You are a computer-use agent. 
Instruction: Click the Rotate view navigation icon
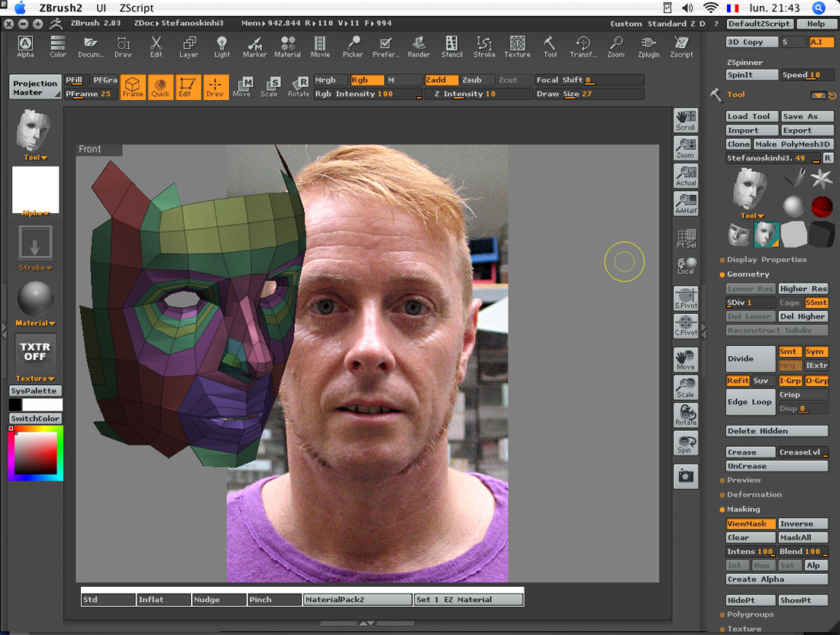(x=686, y=415)
